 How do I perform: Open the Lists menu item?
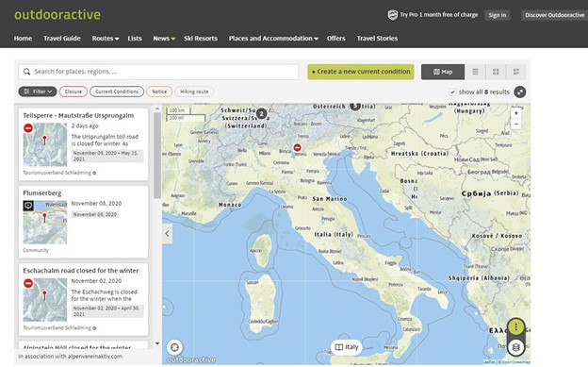135,39
